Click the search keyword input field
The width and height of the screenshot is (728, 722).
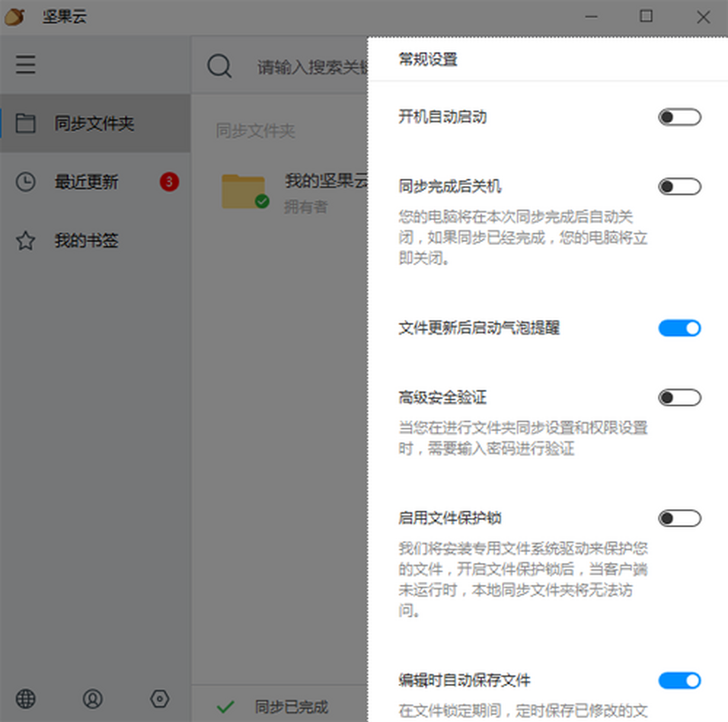pyautogui.click(x=311, y=67)
